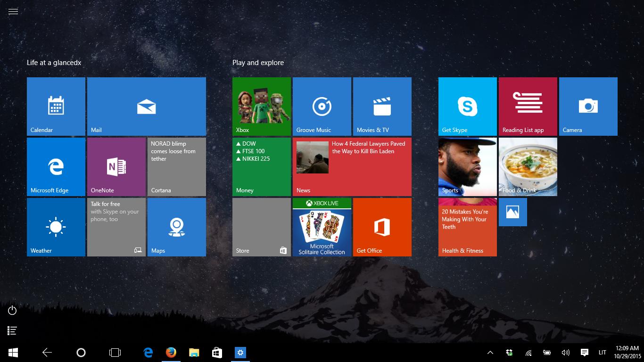Open the volume control icon
Image resolution: width=644 pixels, height=362 pixels.
click(566, 353)
